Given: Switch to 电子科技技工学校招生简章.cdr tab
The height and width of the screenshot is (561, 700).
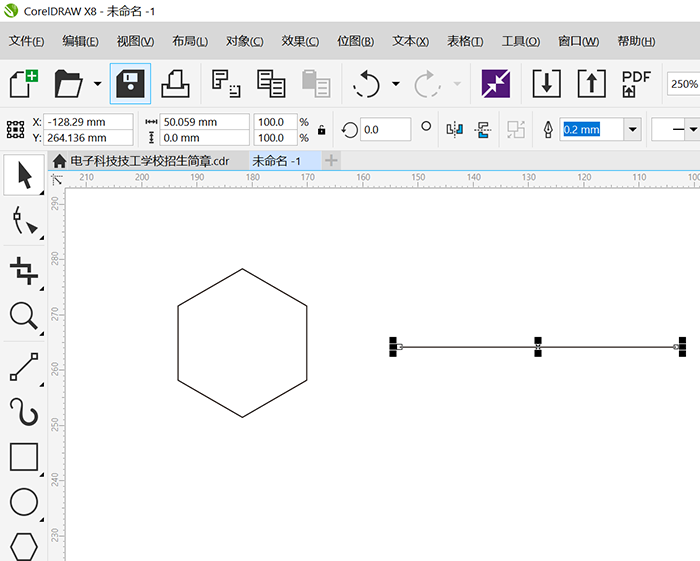Looking at the screenshot, I should click(150, 161).
